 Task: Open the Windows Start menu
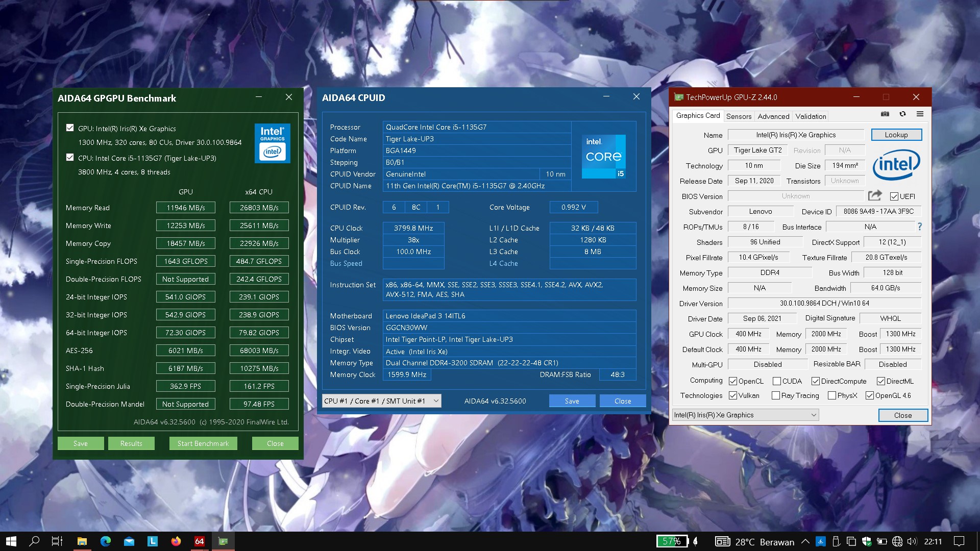point(11,541)
